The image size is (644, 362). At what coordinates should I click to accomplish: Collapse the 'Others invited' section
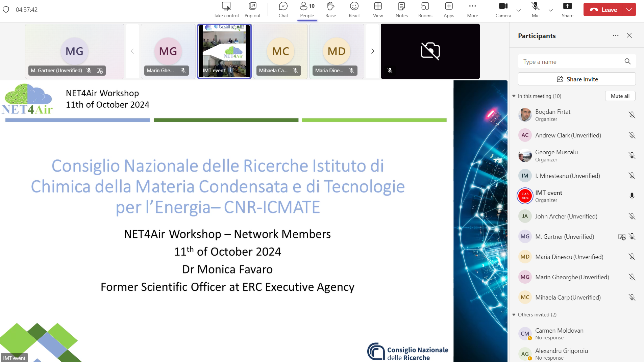[514, 315]
